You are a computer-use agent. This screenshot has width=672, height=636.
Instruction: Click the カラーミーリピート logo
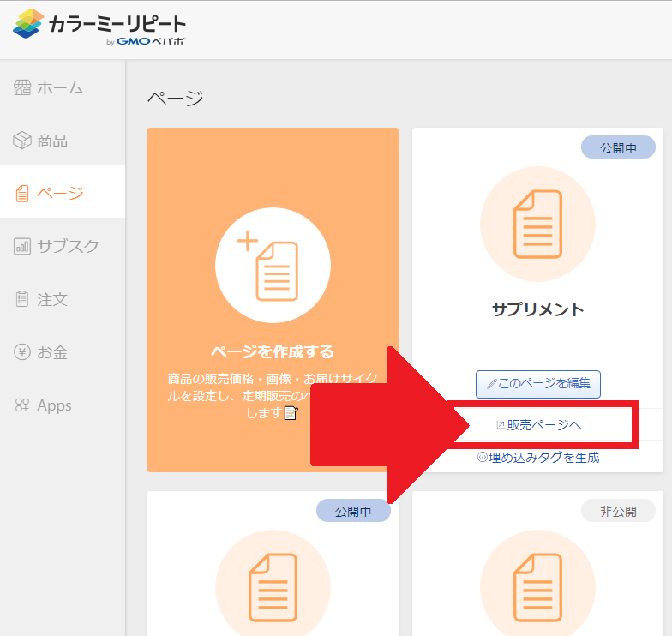coord(99,27)
